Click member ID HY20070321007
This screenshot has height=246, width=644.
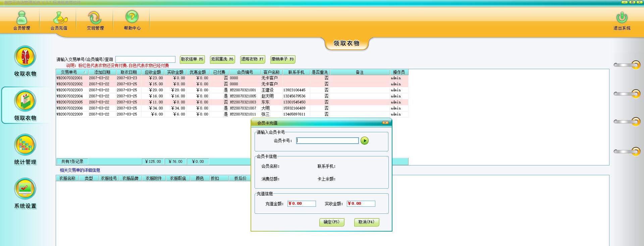click(x=243, y=108)
